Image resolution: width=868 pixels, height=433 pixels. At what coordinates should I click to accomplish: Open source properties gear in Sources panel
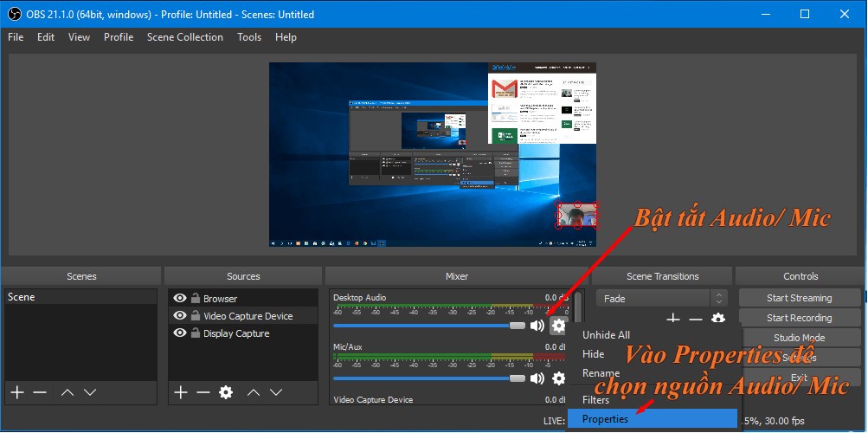(226, 392)
